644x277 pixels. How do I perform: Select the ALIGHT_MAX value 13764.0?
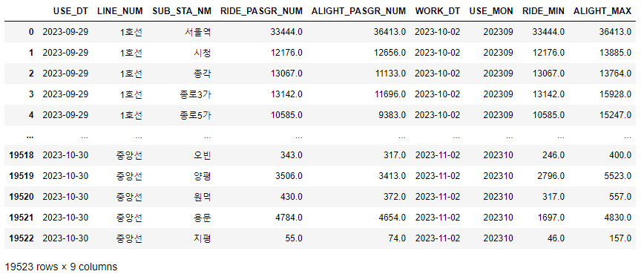615,74
